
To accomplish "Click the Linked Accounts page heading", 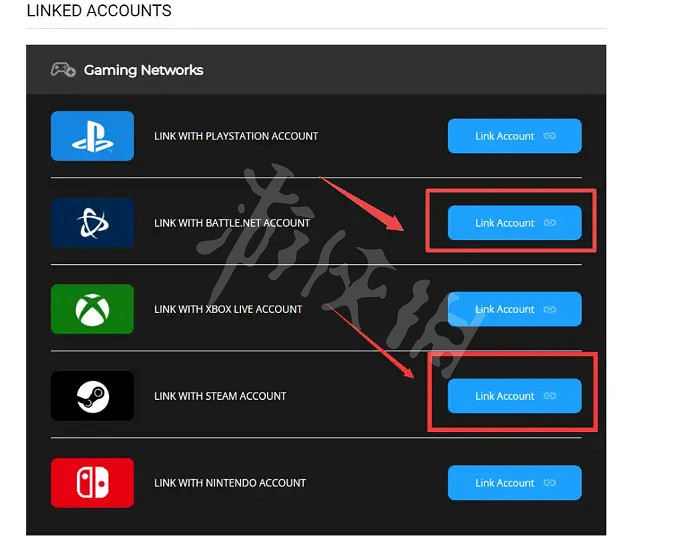I will tap(99, 11).
